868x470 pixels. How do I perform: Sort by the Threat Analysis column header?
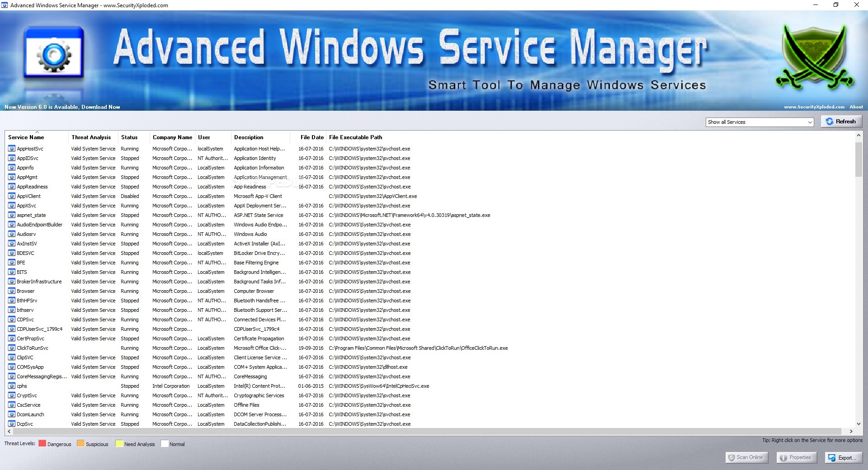93,137
